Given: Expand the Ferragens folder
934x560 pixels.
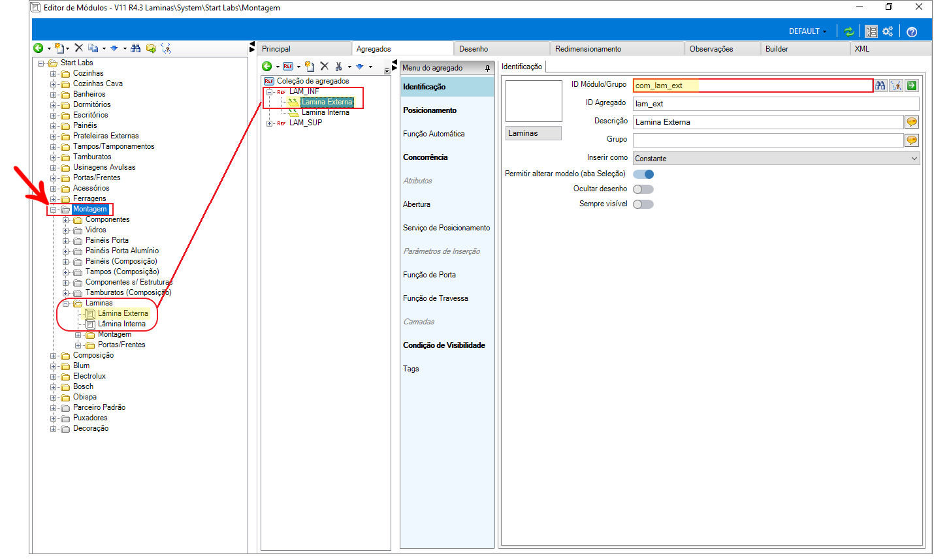Looking at the screenshot, I should tap(53, 199).
